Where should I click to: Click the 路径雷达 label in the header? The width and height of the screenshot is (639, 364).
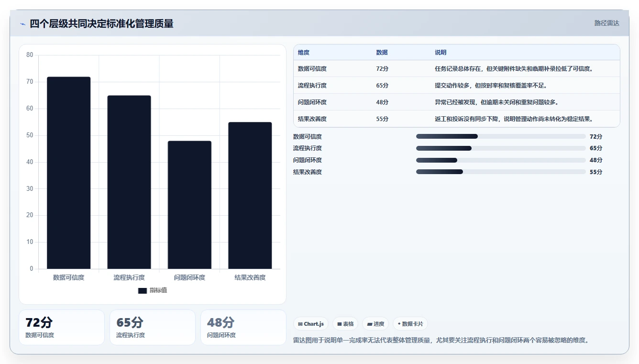[606, 23]
